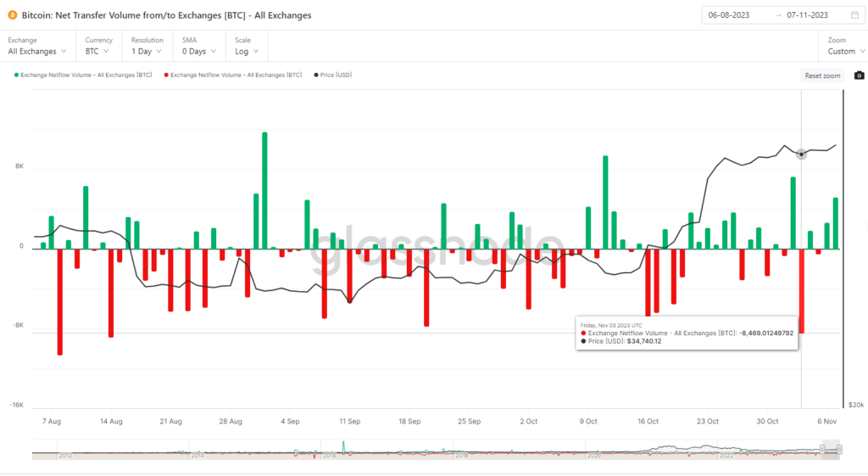The height and width of the screenshot is (476, 868).
Task: Click the '11 Sep' axis label
Action: pos(350,422)
